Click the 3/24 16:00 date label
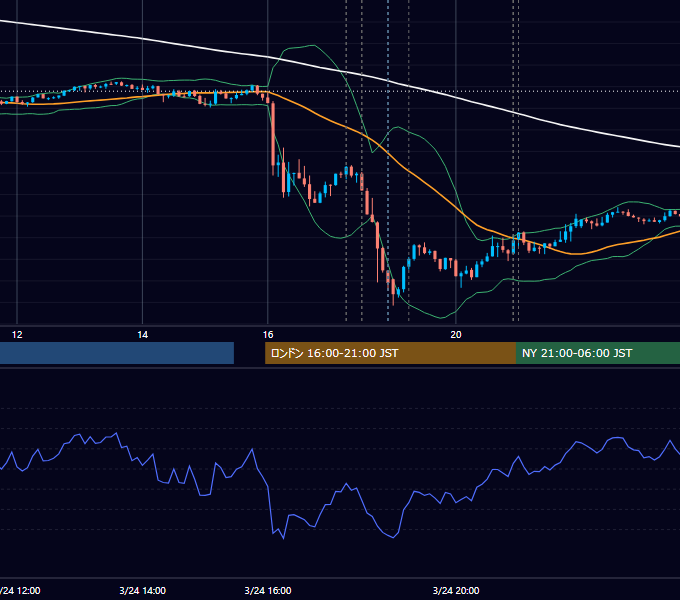Image resolution: width=680 pixels, height=600 pixels. point(268,590)
